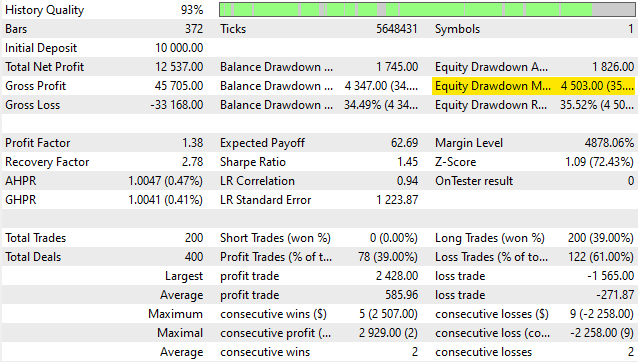Click the Margin Level label
This screenshot has width=639, height=362.
[469, 143]
